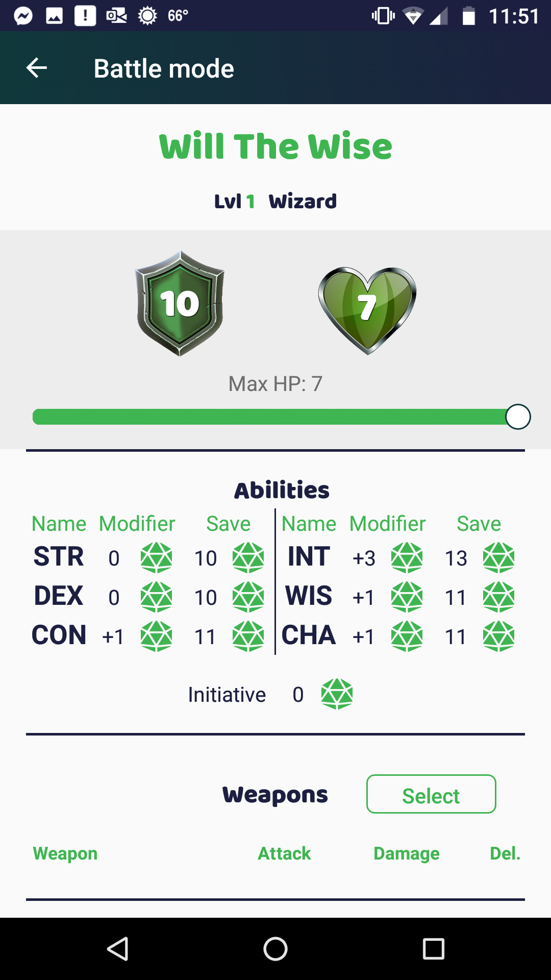The image size is (551, 980).
Task: Roll the INT modifier dice
Action: point(407,558)
